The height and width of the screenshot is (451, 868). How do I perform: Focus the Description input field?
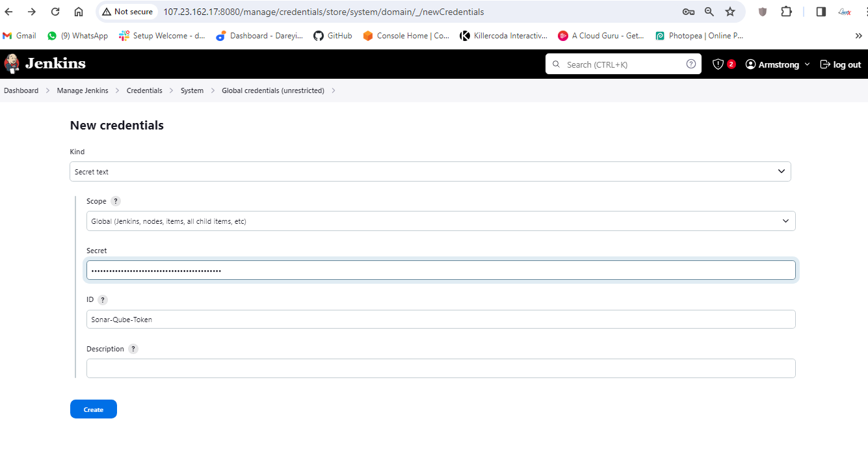click(x=440, y=368)
